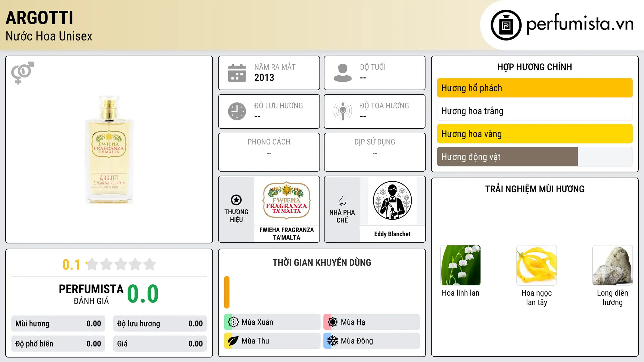Click the Long diên hương note name

point(613,298)
